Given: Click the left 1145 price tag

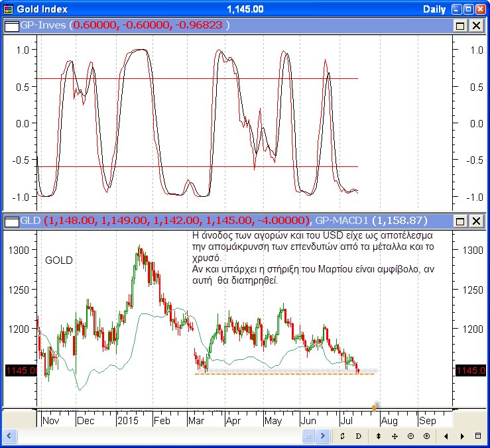Looking at the screenshot, I should (22, 370).
